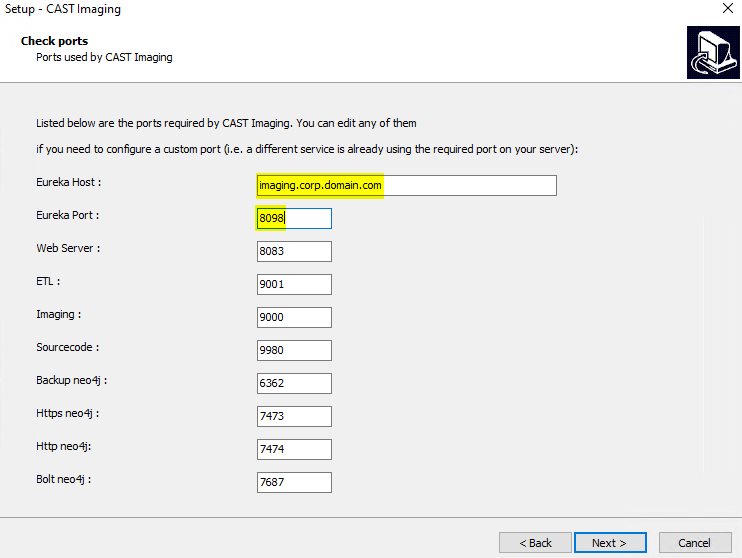
Task: Focus the Imaging port field showing 9000
Action: pos(294,317)
